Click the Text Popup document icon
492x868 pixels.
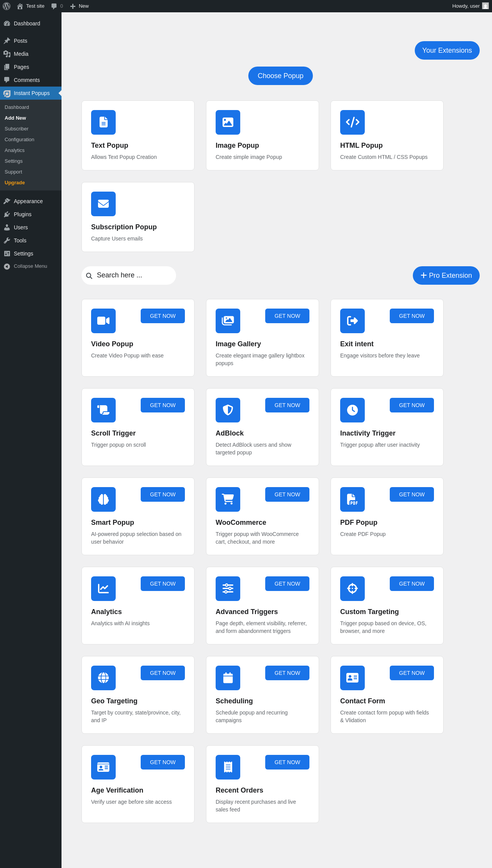click(x=103, y=122)
